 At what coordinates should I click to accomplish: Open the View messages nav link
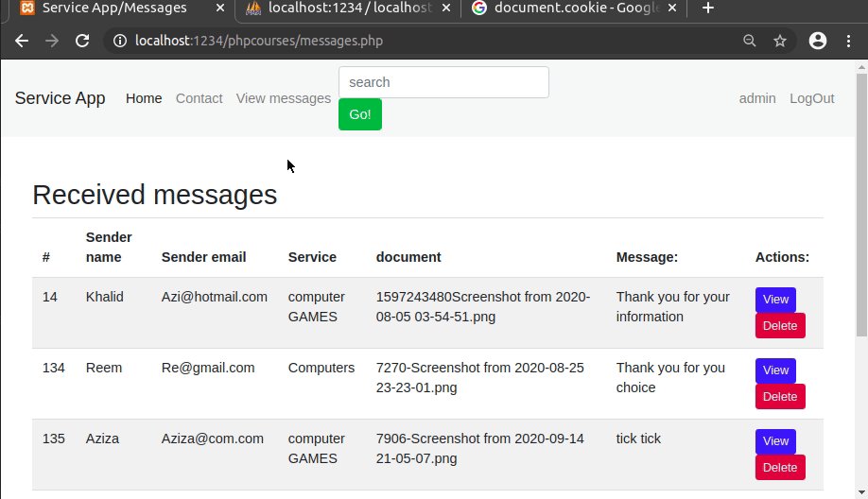coord(284,98)
